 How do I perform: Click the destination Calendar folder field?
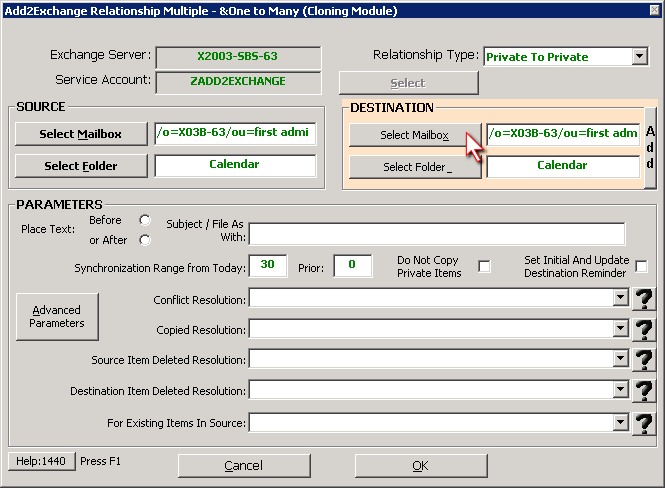tap(563, 166)
